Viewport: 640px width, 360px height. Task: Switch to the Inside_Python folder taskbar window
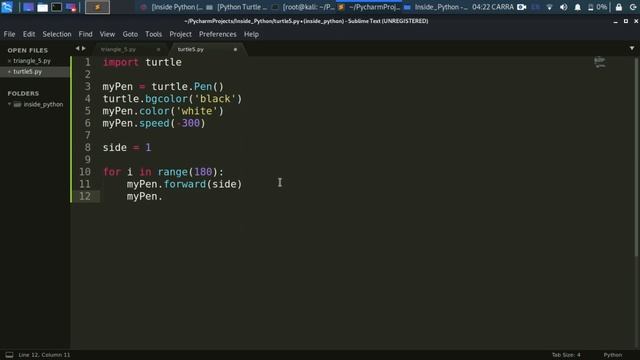click(x=436, y=7)
